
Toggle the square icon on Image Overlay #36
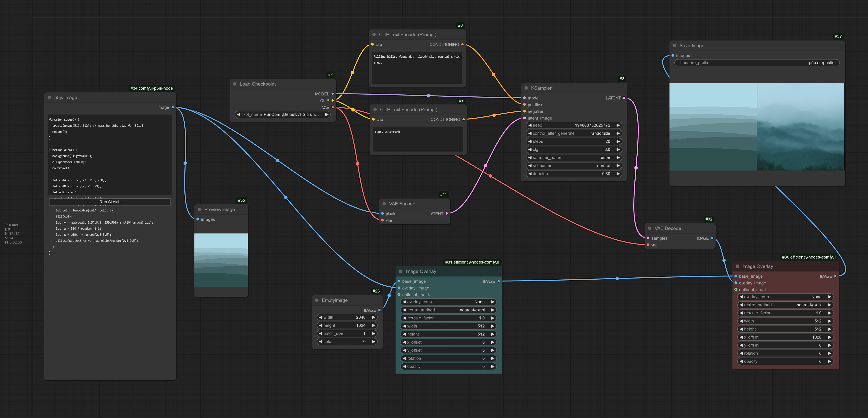click(x=737, y=266)
